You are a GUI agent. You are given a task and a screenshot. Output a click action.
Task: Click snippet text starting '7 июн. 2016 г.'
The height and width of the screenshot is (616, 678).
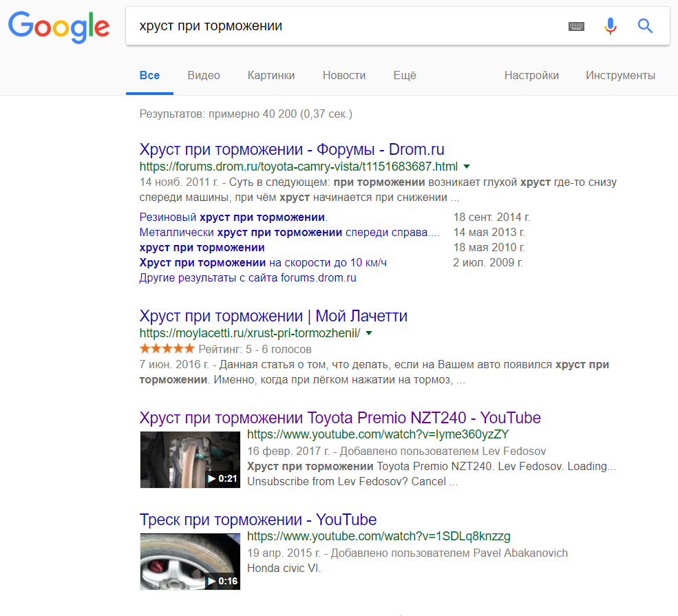click(374, 372)
